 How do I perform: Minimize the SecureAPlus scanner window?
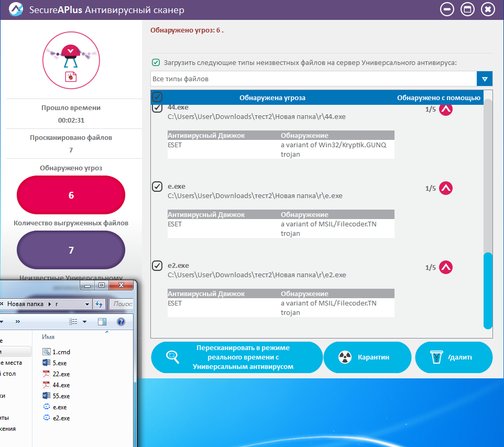[x=447, y=9]
